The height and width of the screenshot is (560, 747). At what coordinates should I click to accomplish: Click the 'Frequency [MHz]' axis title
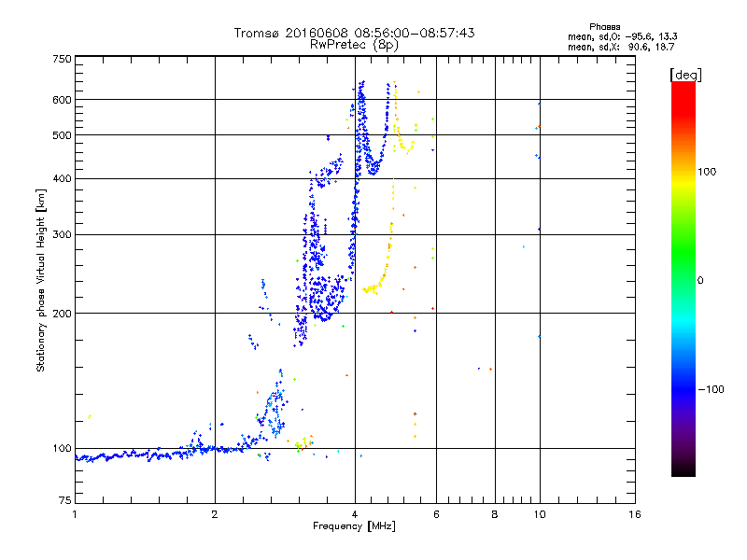[x=354, y=526]
